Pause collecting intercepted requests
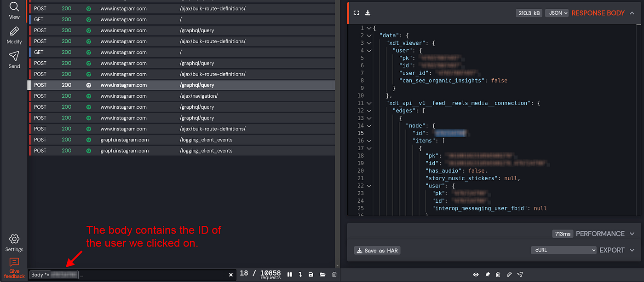644x282 pixels. (290, 275)
